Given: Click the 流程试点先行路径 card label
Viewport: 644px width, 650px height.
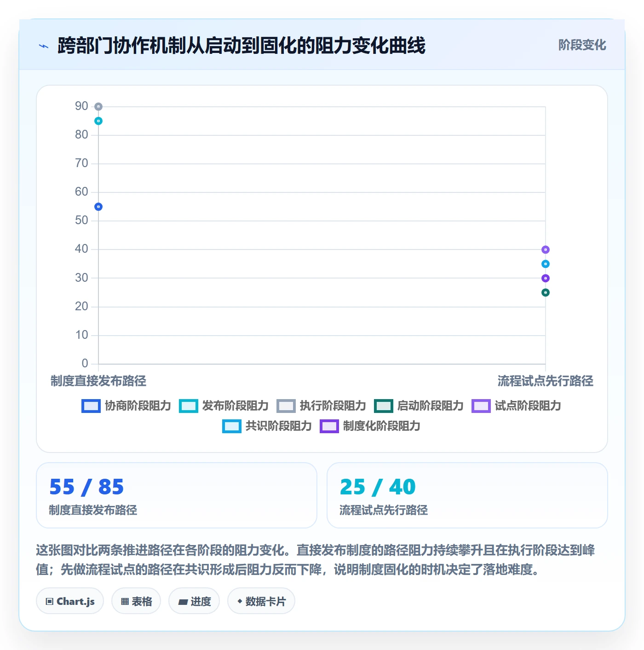Looking at the screenshot, I should coord(384,510).
